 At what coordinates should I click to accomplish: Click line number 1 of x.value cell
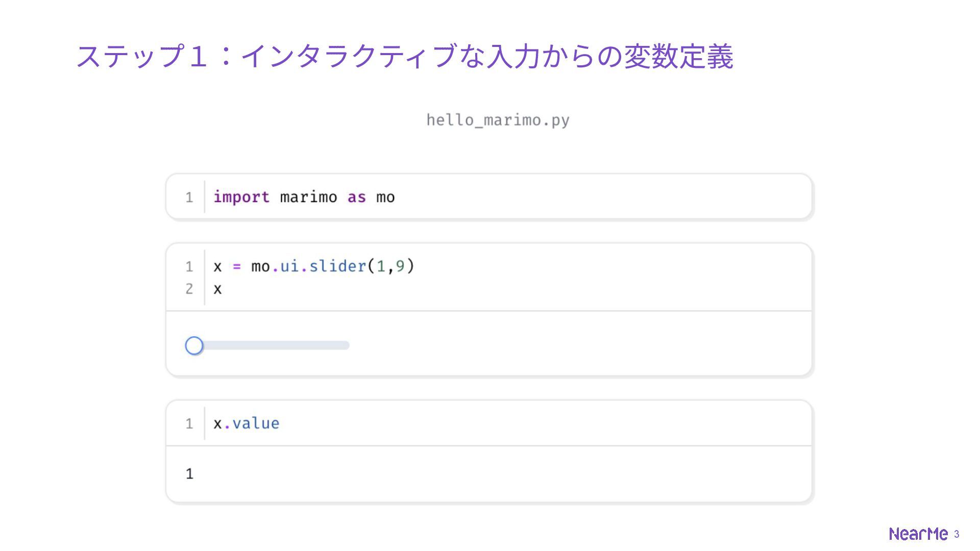click(189, 423)
